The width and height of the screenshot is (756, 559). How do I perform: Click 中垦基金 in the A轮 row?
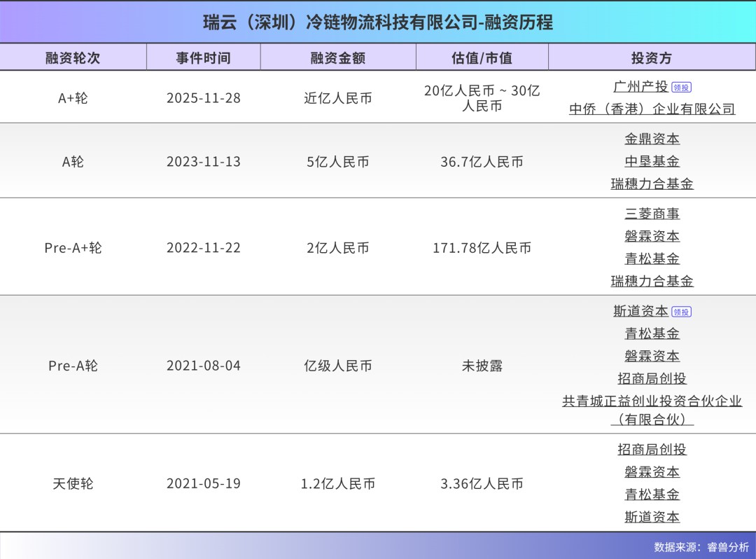click(x=652, y=160)
